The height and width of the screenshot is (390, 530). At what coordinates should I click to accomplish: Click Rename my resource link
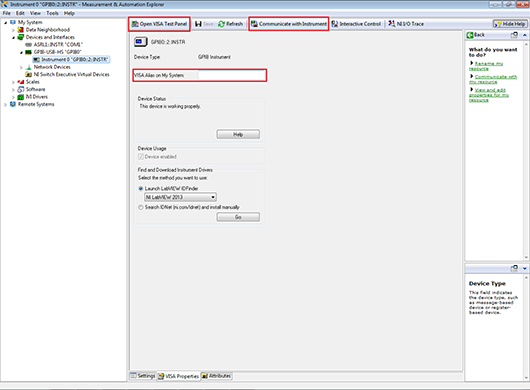486,66
